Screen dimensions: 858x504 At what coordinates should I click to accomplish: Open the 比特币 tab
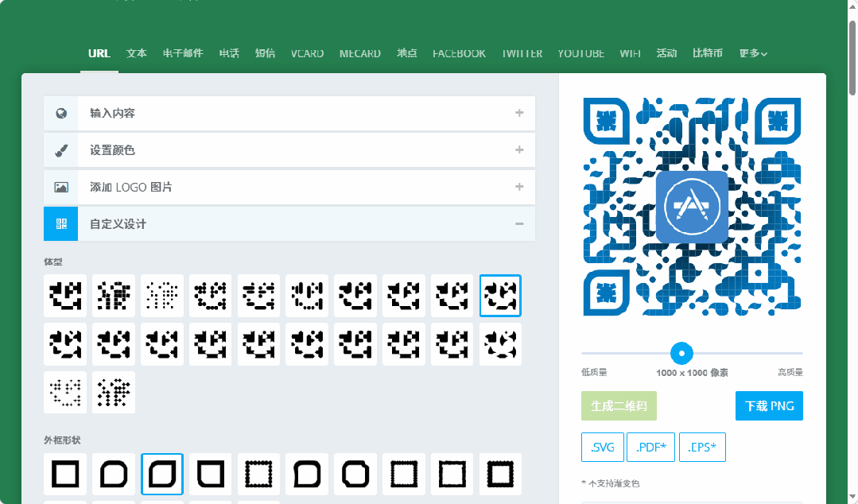(x=708, y=53)
